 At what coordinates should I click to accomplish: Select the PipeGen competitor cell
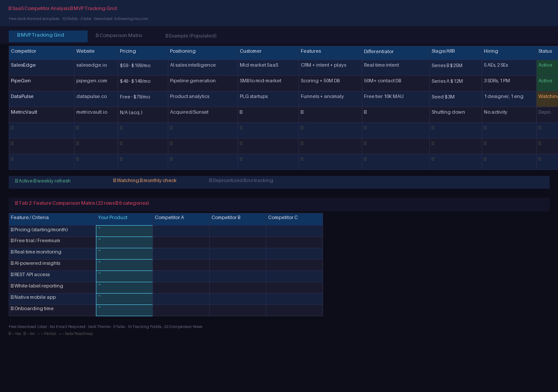[41, 84]
